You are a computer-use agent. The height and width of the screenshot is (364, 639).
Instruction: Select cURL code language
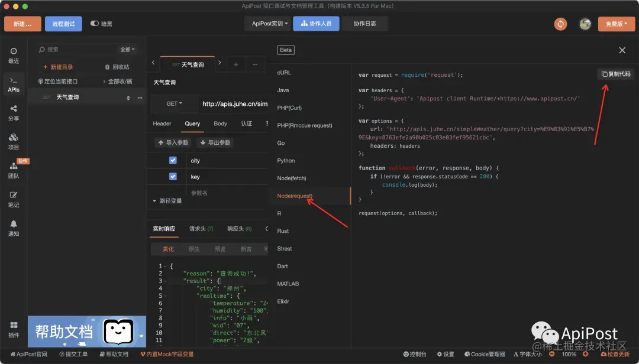click(x=284, y=73)
